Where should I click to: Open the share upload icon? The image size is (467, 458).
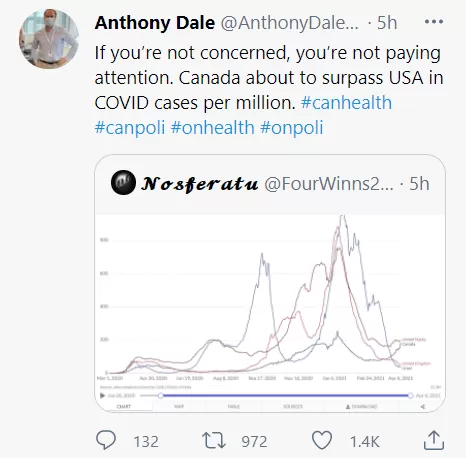pos(434,440)
